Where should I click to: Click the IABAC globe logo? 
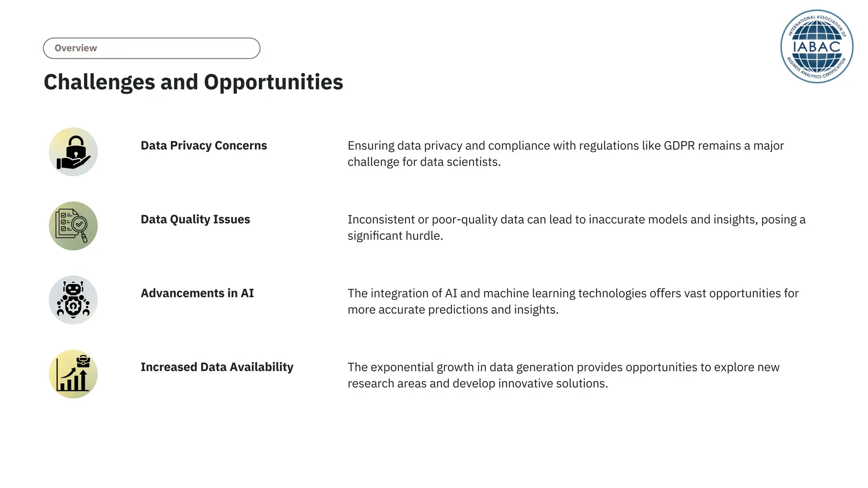[817, 47]
